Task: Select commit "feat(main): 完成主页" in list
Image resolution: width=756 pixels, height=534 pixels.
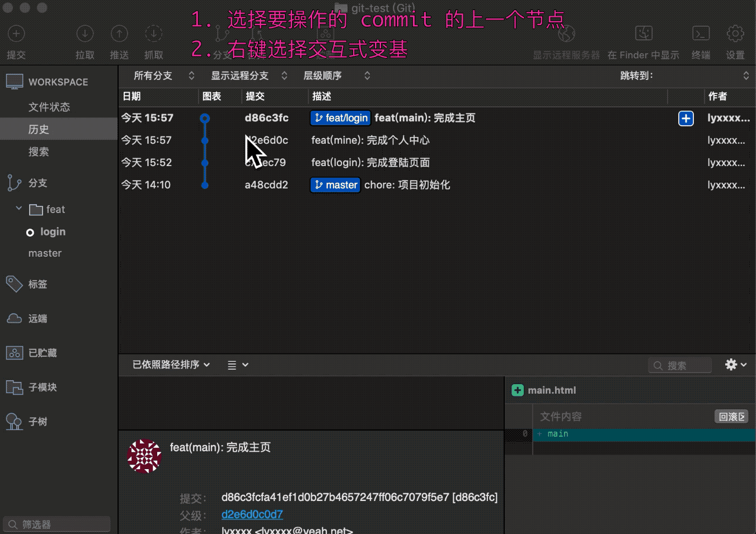Action: [x=425, y=118]
